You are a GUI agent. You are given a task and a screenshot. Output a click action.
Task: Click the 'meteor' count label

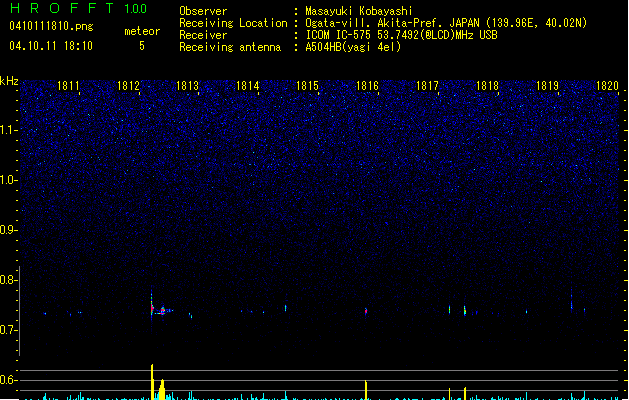click(142, 31)
